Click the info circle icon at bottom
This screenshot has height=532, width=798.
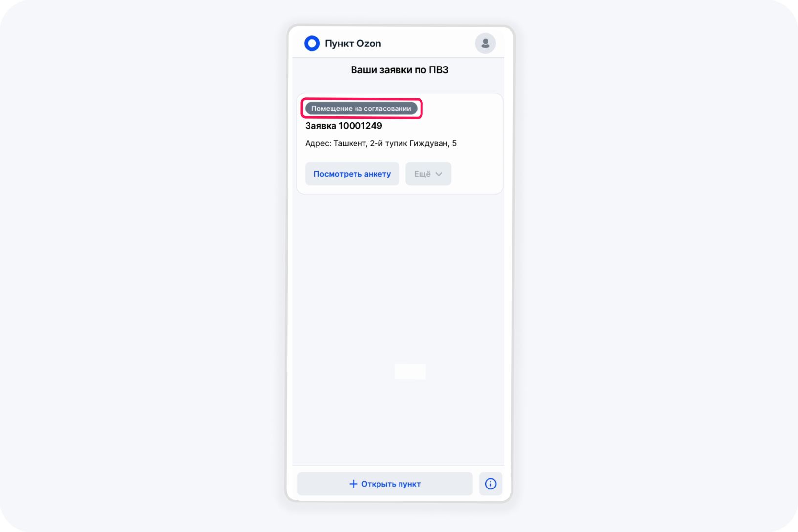pyautogui.click(x=490, y=484)
